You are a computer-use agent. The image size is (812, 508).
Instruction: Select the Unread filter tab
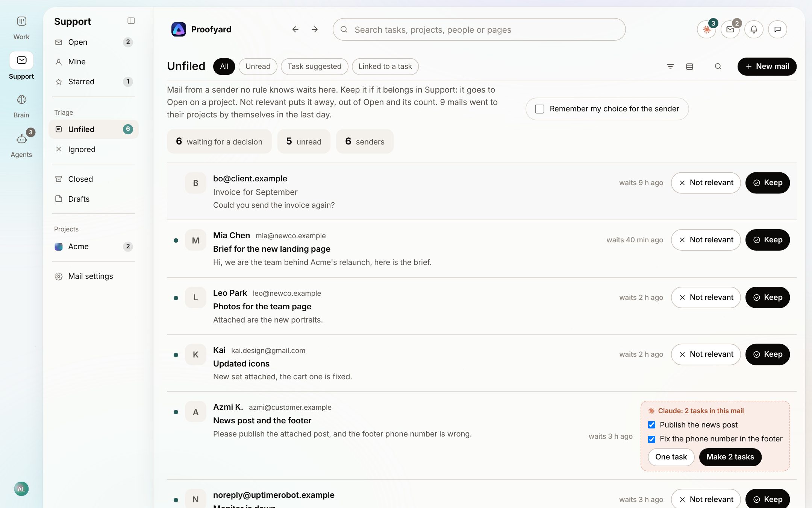tap(258, 67)
